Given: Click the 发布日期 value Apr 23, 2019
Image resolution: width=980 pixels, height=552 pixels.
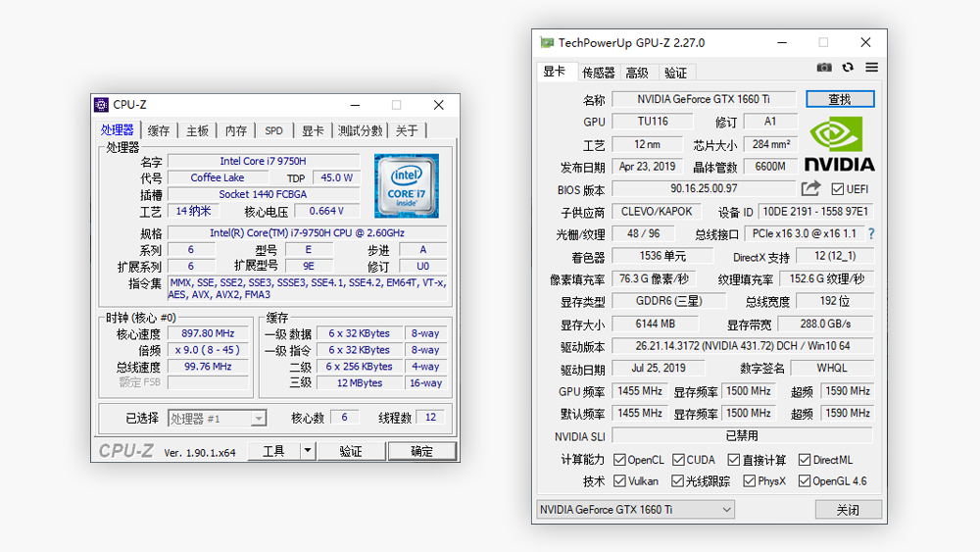Looking at the screenshot, I should pos(648,167).
